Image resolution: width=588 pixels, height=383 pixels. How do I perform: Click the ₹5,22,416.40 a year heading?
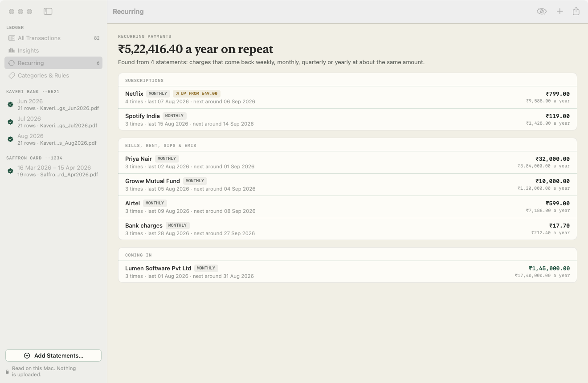[x=196, y=49]
